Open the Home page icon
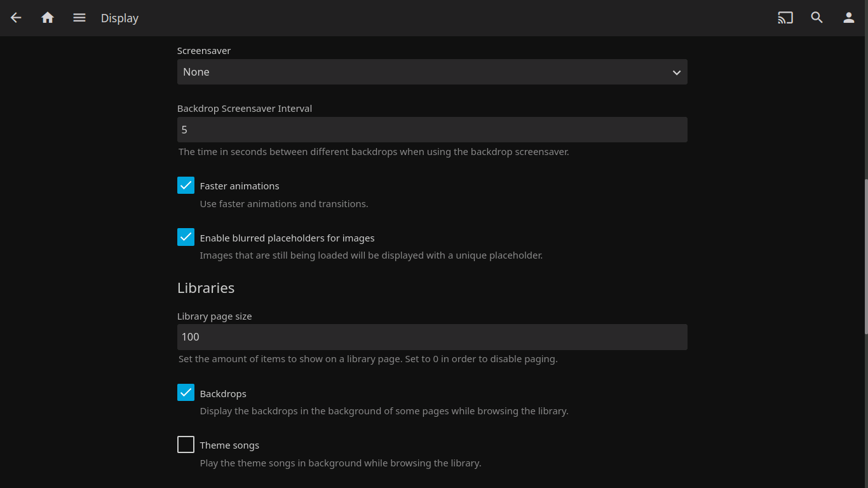The image size is (868, 488). 48,18
